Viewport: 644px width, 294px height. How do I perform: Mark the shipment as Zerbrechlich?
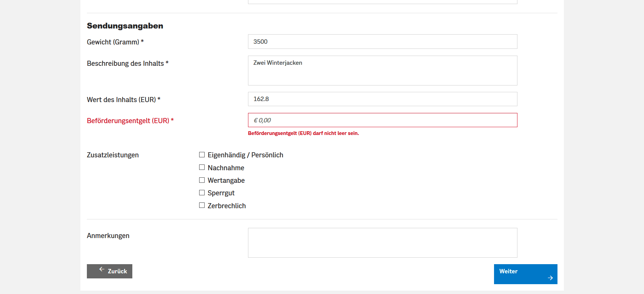coord(202,205)
